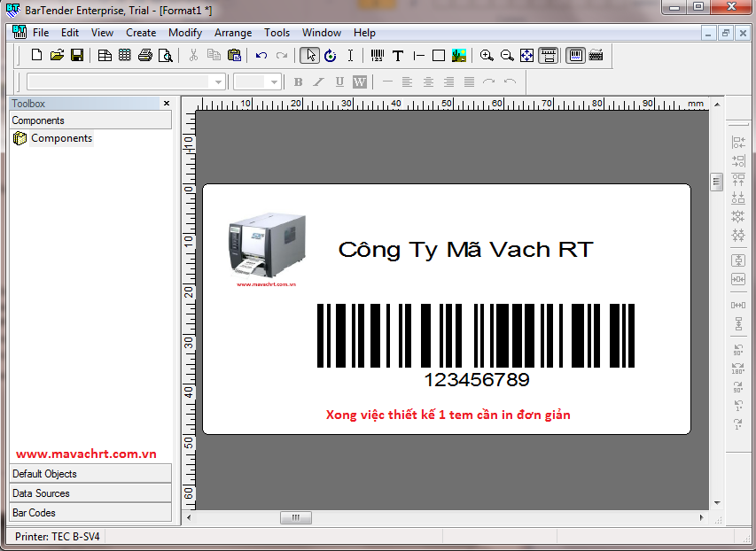This screenshot has width=756, height=551.
Task: Open the Edit menu
Action: [x=70, y=33]
